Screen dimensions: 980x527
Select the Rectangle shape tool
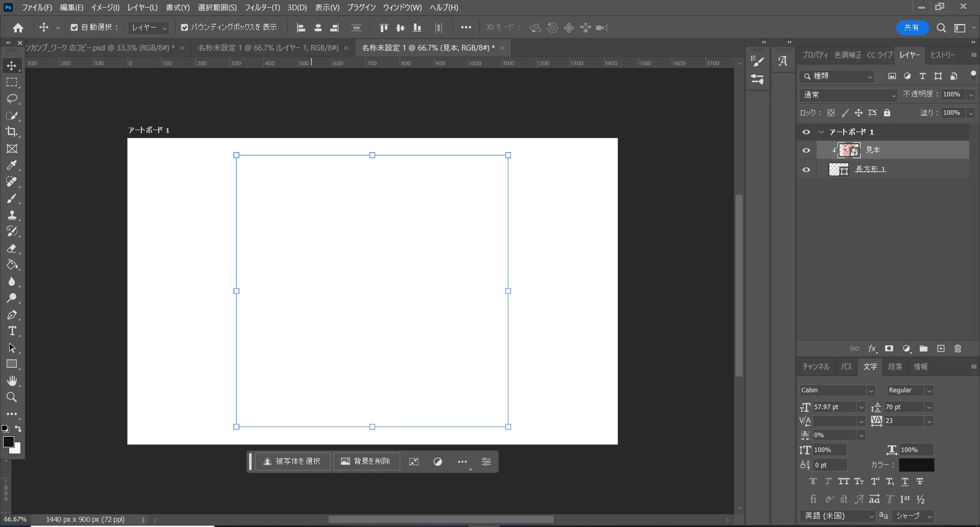pos(12,364)
